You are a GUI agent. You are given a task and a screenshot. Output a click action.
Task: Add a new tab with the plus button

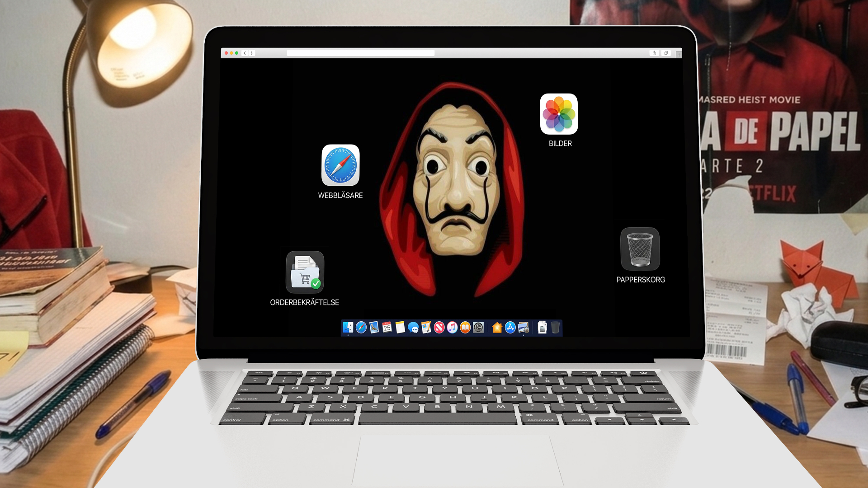pyautogui.click(x=679, y=55)
